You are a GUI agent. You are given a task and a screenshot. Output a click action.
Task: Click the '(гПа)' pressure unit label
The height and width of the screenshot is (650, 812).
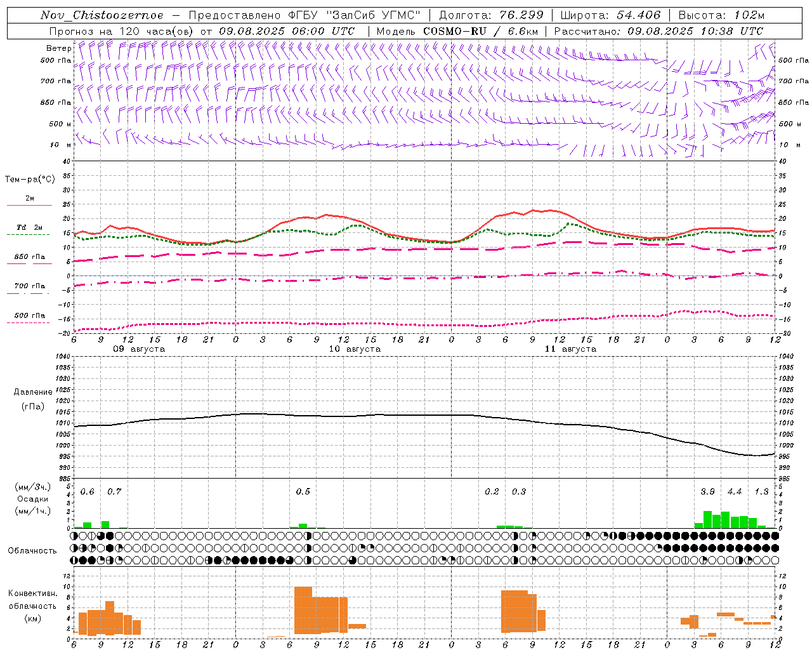33,406
